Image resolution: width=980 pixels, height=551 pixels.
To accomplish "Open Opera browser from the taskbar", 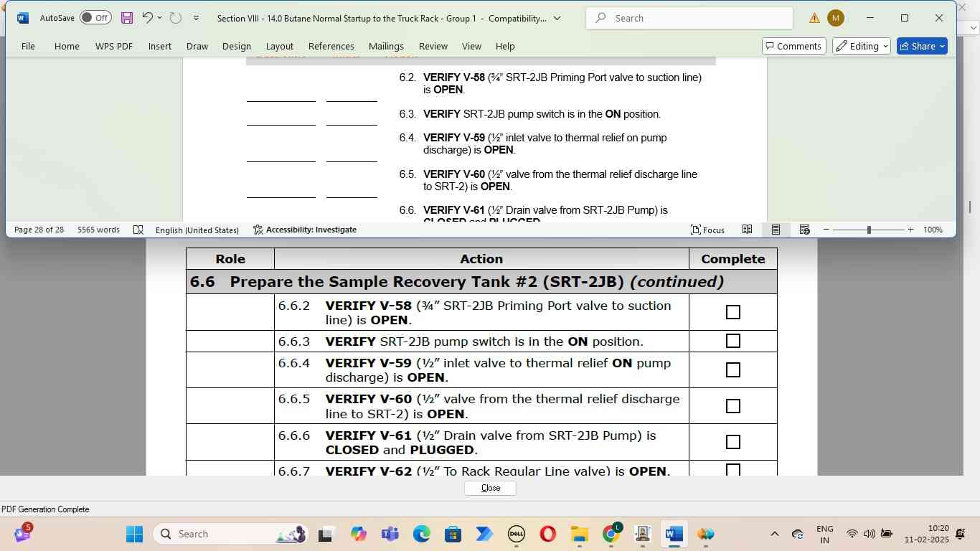I will (x=547, y=534).
